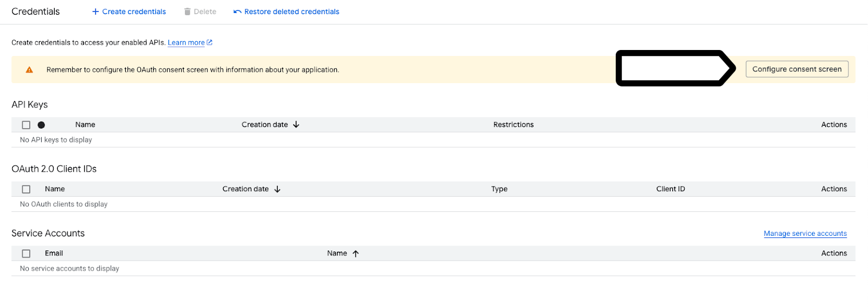This screenshot has height=307, width=868.
Task: Toggle the OAuth 2.0 Client IDs select-all checkbox
Action: tap(26, 189)
